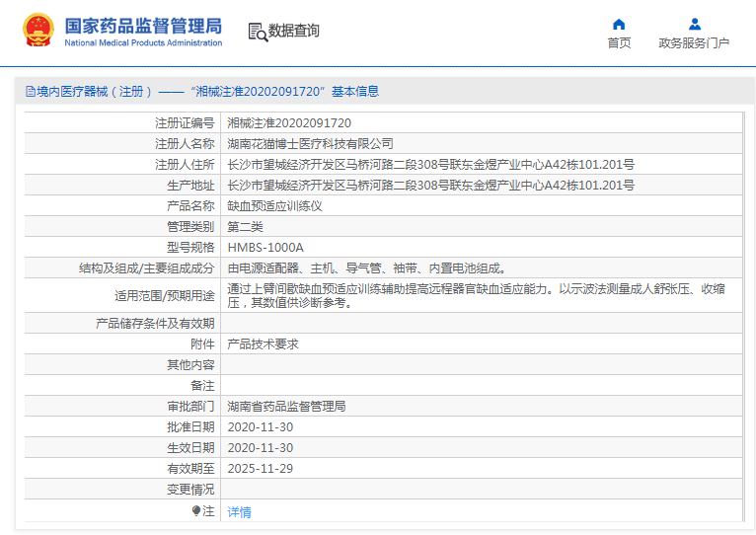Click the 其他内容 label
Screen dimensions: 756x535
190,364
